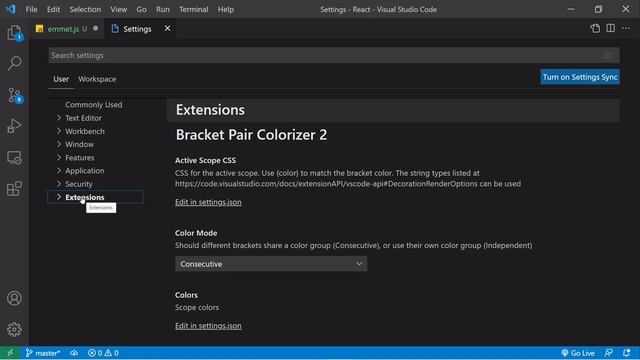Split the editor right

click(611, 29)
